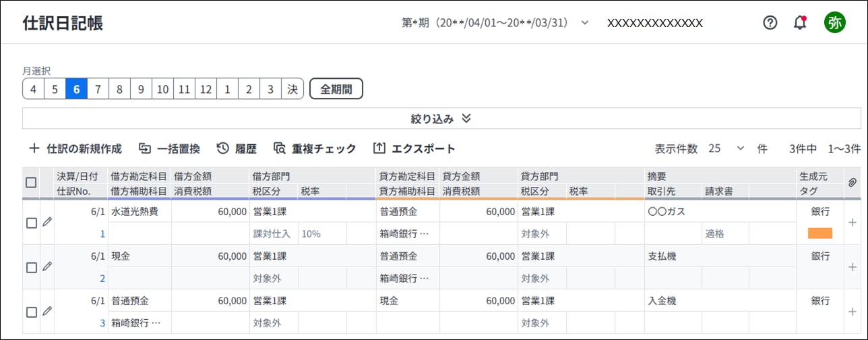The image size is (868, 340).
Task: Open the help question mark icon
Action: click(x=770, y=22)
